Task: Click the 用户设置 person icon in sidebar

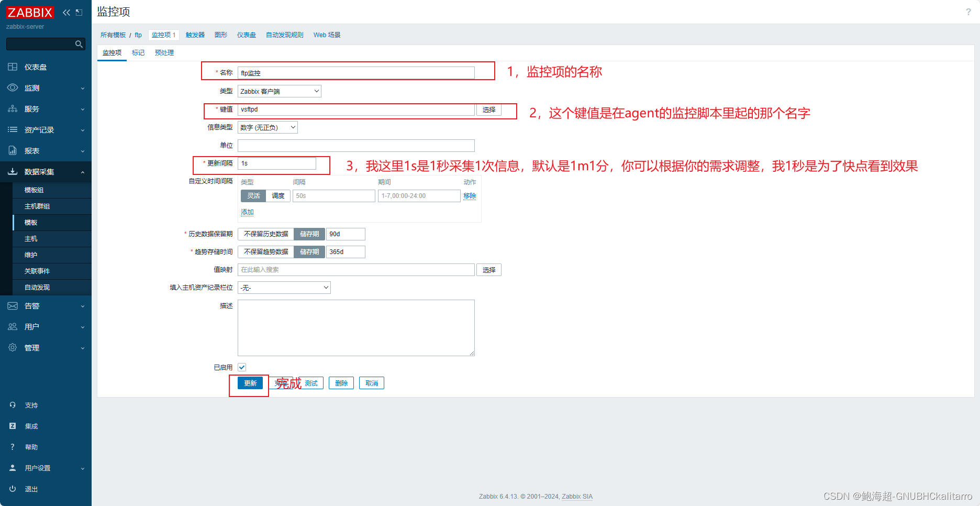Action: [x=13, y=468]
